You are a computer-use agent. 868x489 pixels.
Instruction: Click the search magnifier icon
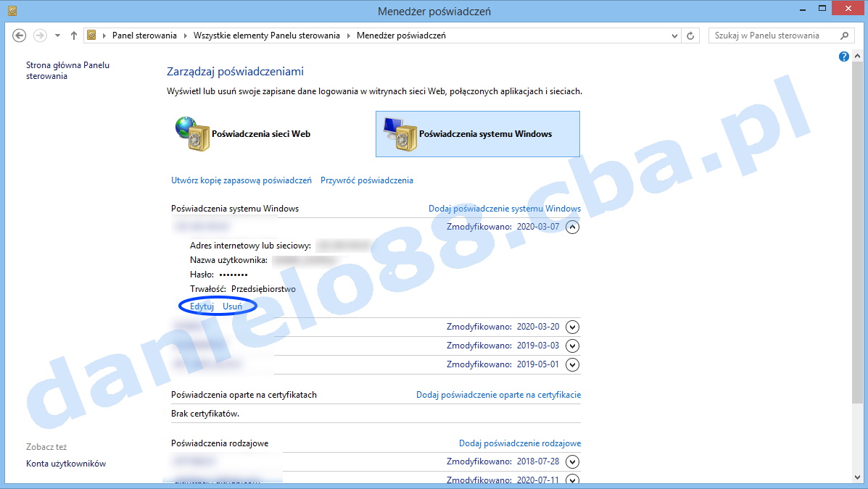point(844,35)
